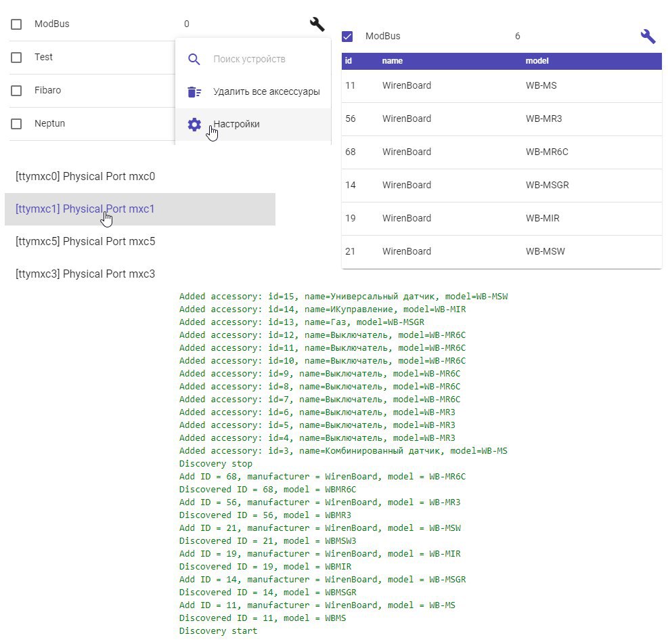Select table row with id 19
The height and width of the screenshot is (644, 668).
pos(502,219)
